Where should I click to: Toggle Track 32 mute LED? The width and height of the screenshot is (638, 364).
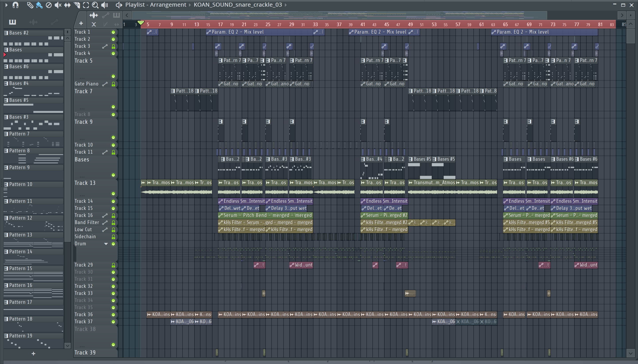click(113, 286)
